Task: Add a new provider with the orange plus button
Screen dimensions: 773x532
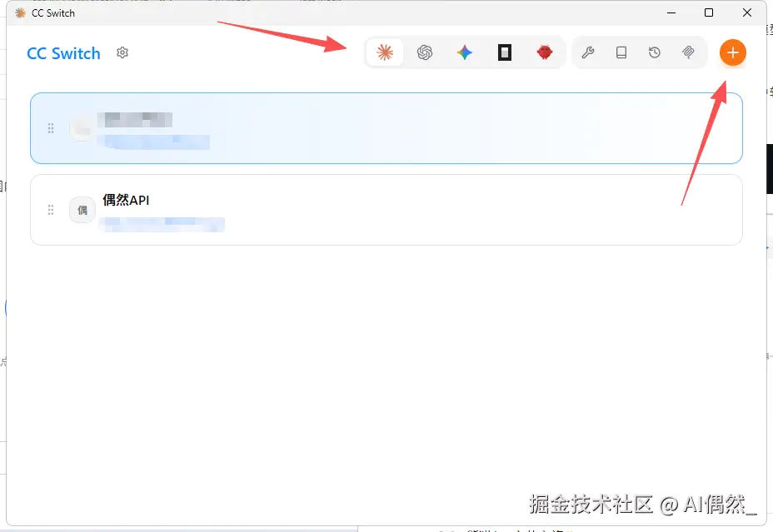Action: [x=732, y=52]
